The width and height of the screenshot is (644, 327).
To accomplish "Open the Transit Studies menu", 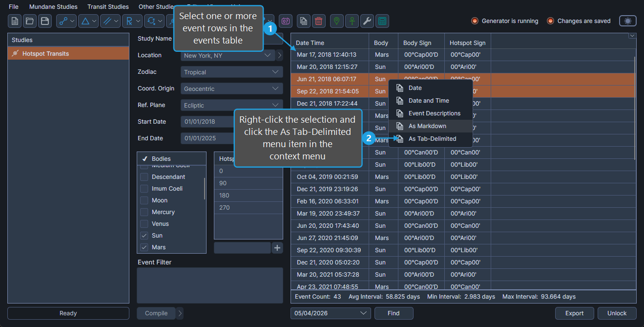I will click(108, 7).
